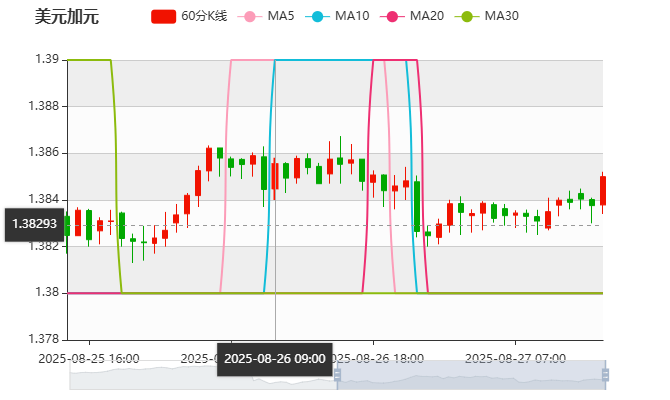Screen dimensions: 670x400
Task: Click the 2025-08-25 16:00 x-axis label
Action: click(x=89, y=359)
